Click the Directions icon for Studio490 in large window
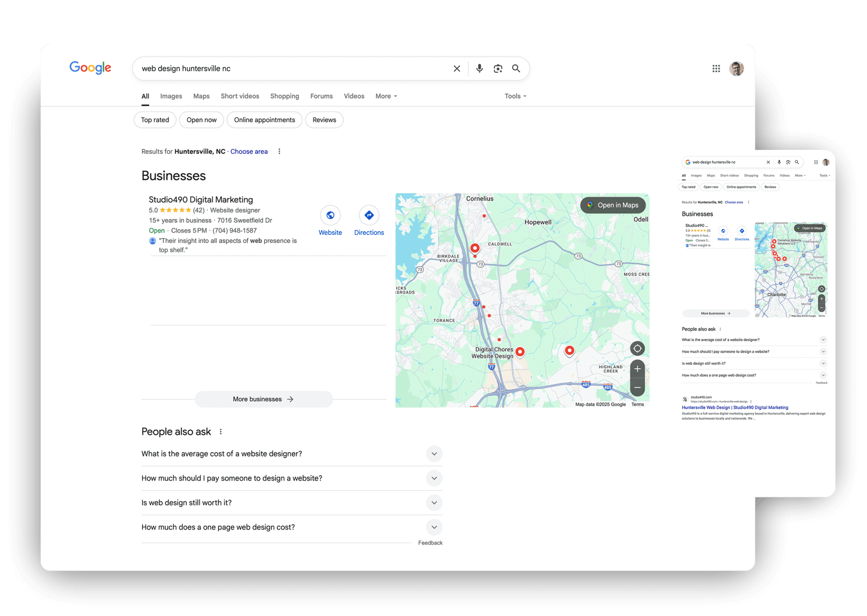The image size is (867, 616). pyautogui.click(x=369, y=215)
